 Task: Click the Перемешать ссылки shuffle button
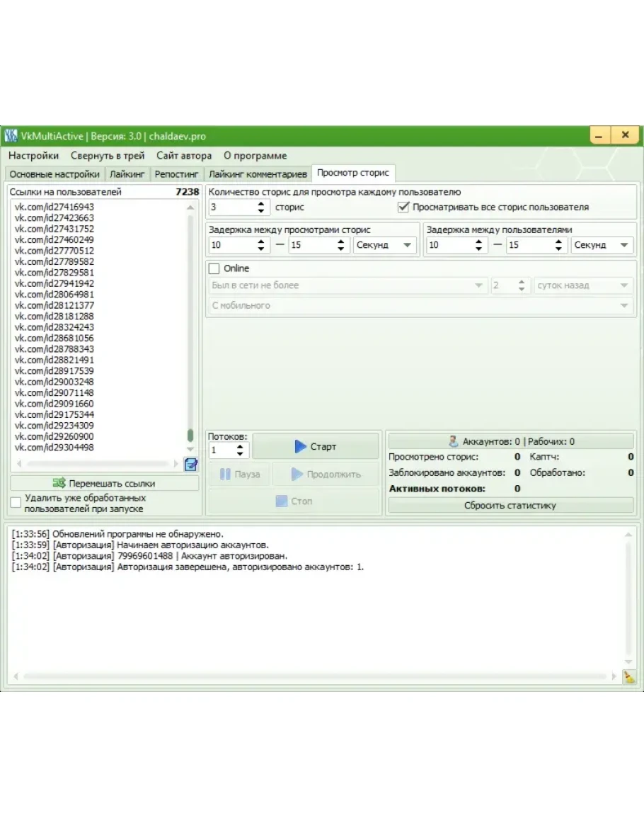click(105, 484)
